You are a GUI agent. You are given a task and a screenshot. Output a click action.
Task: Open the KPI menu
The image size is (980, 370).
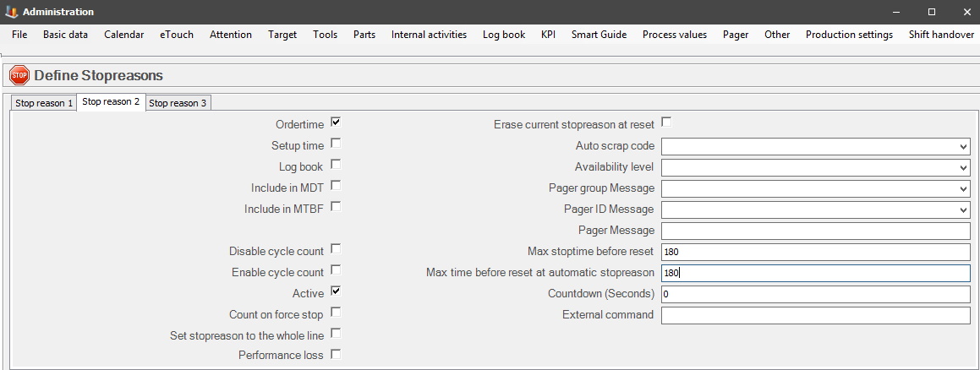[548, 35]
